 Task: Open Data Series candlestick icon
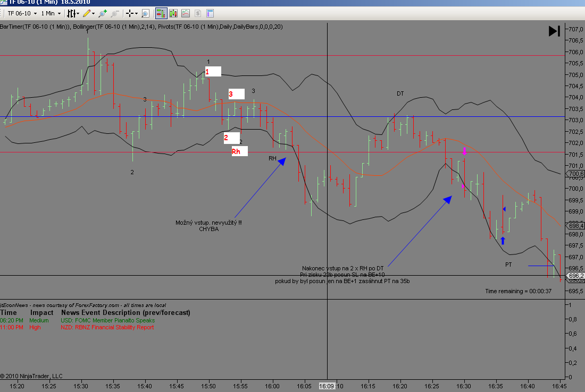[173, 13]
